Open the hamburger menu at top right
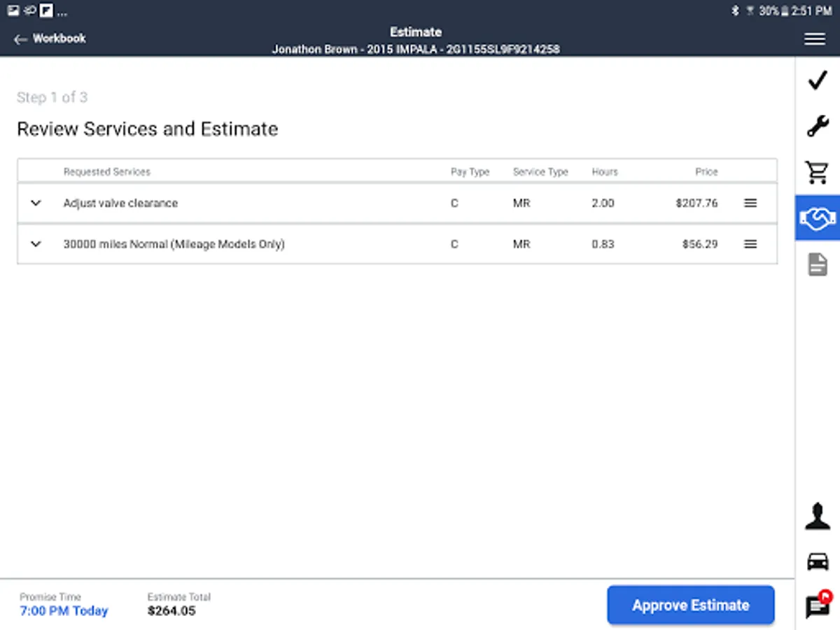Image resolution: width=840 pixels, height=630 pixels. pyautogui.click(x=814, y=39)
